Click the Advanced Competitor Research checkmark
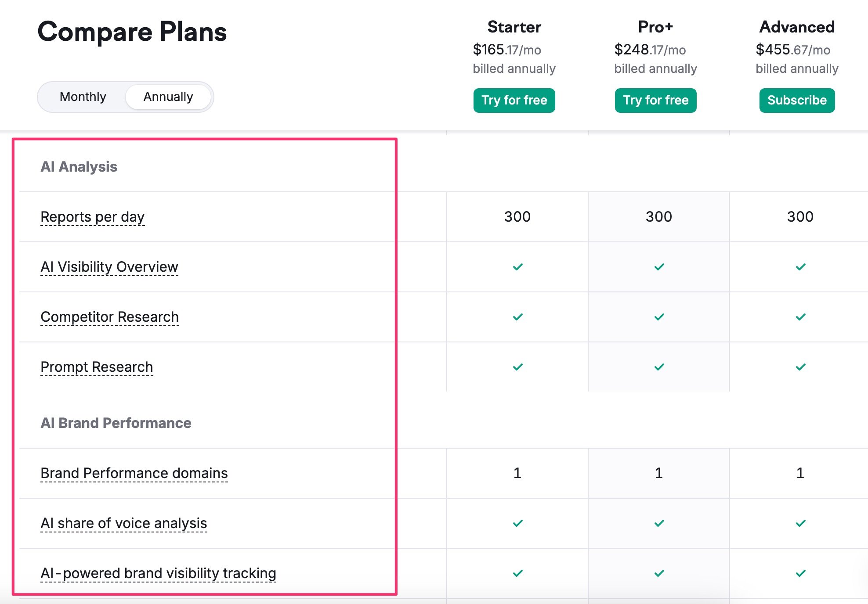The width and height of the screenshot is (868, 604). tap(800, 316)
